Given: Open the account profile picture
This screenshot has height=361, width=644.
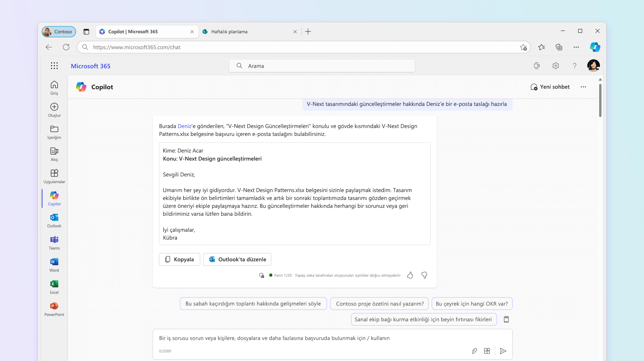Looking at the screenshot, I should [594, 65].
